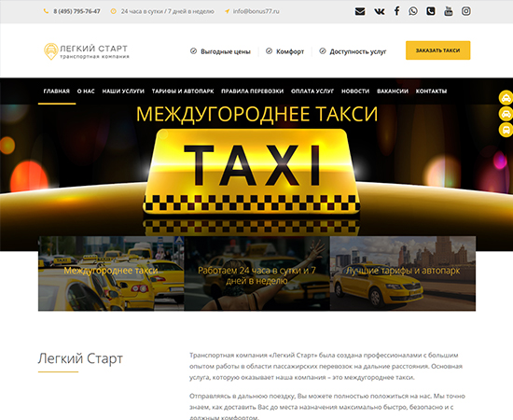Image resolution: width=513 pixels, height=420 pixels.
Task: Open the Наши услуги menu item
Action: click(x=123, y=91)
